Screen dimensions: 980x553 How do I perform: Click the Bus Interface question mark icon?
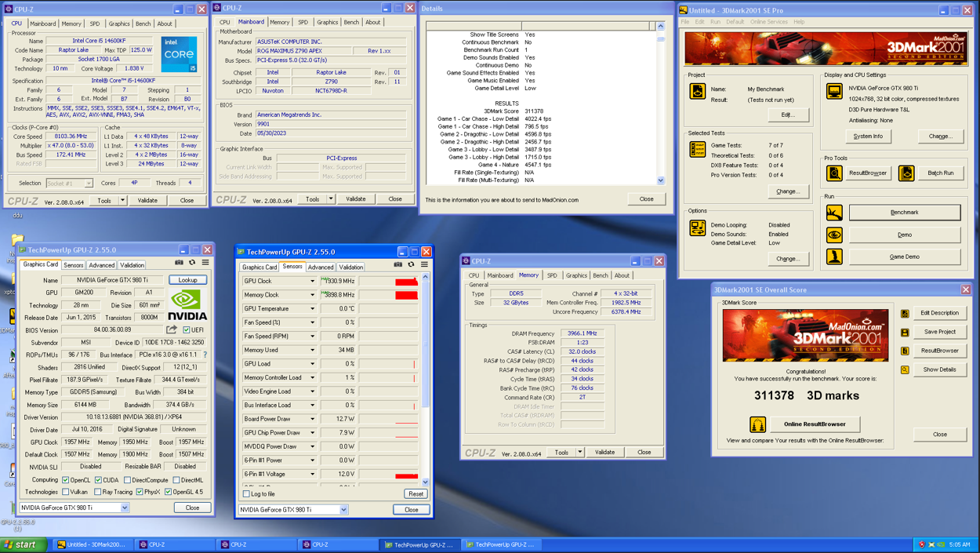[x=205, y=355]
